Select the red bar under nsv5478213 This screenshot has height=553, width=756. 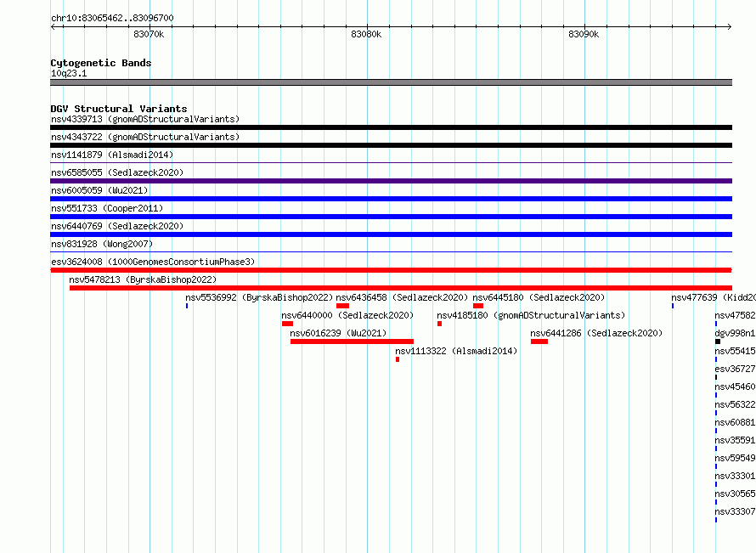401,288
